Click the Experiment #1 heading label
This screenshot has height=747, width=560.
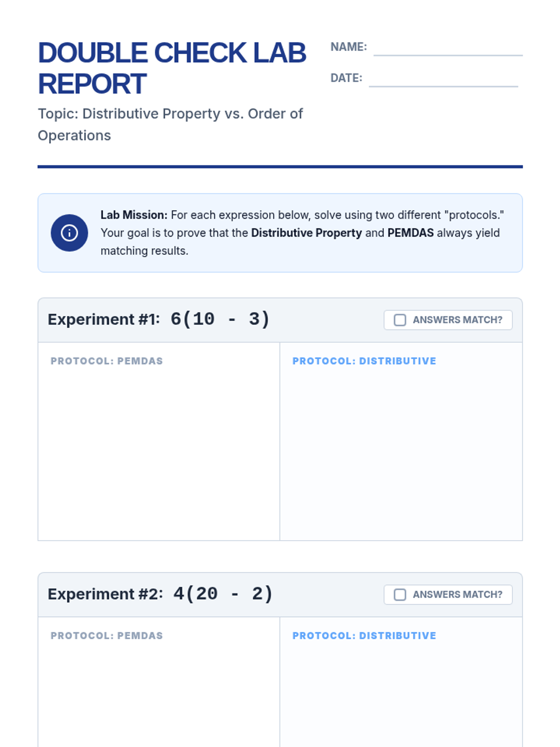click(104, 319)
